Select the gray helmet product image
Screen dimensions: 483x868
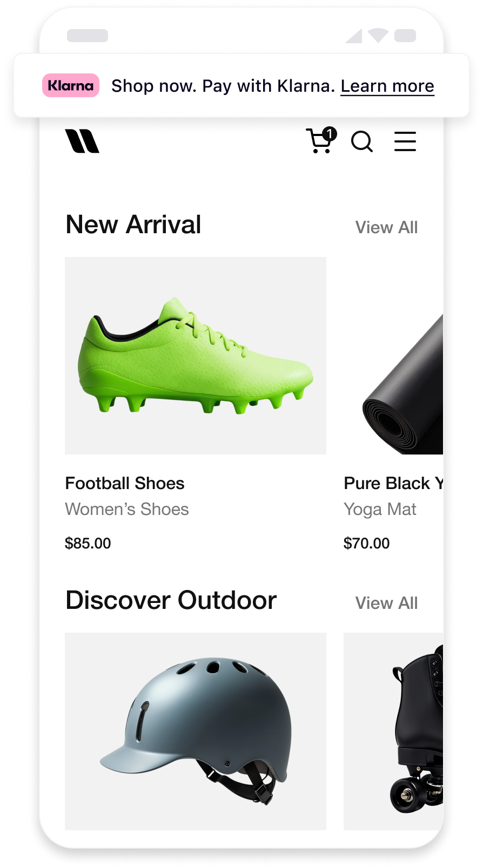click(196, 731)
